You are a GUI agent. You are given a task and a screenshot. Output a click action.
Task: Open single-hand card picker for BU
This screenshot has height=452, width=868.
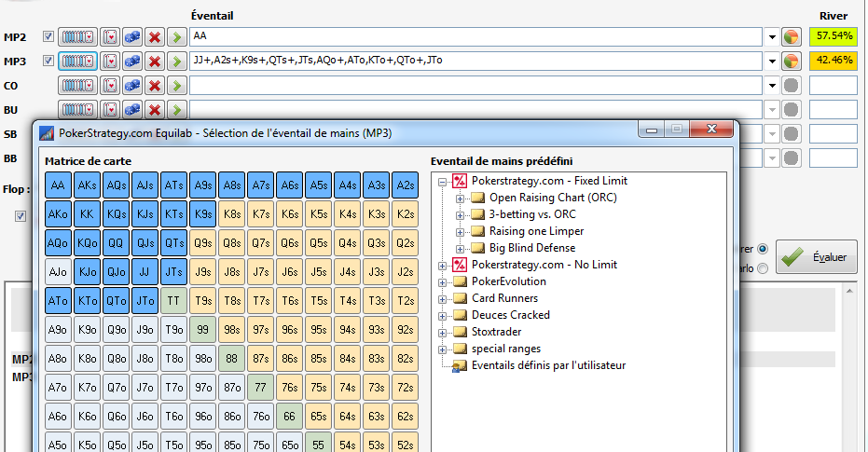110,110
